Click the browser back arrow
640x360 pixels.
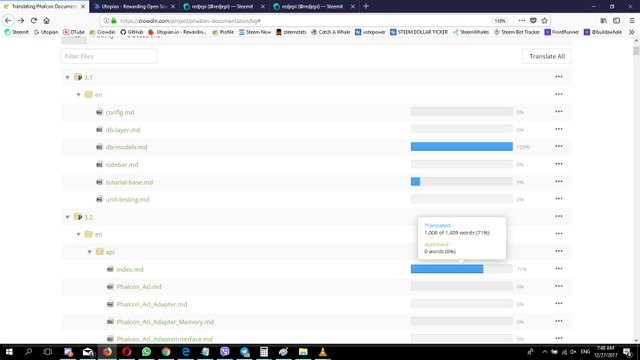pyautogui.click(x=8, y=20)
